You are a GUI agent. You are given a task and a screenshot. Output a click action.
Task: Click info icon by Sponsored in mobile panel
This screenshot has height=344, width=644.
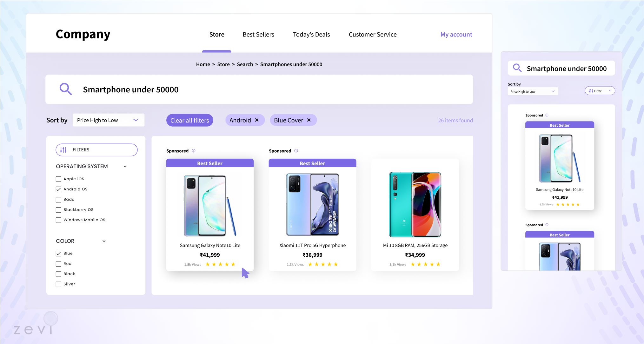click(547, 115)
